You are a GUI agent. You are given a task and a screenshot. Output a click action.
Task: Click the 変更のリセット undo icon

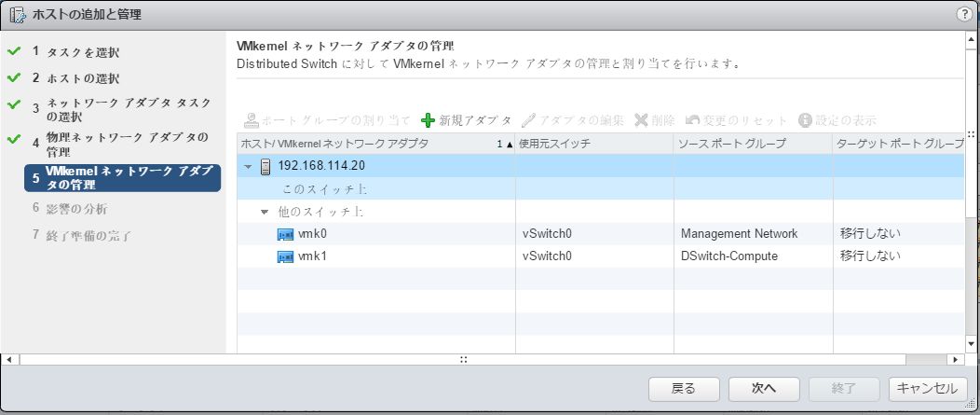(x=692, y=120)
